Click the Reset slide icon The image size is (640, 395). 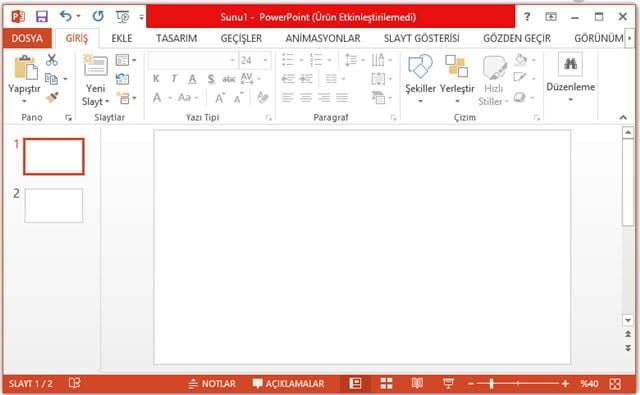pyautogui.click(x=122, y=79)
